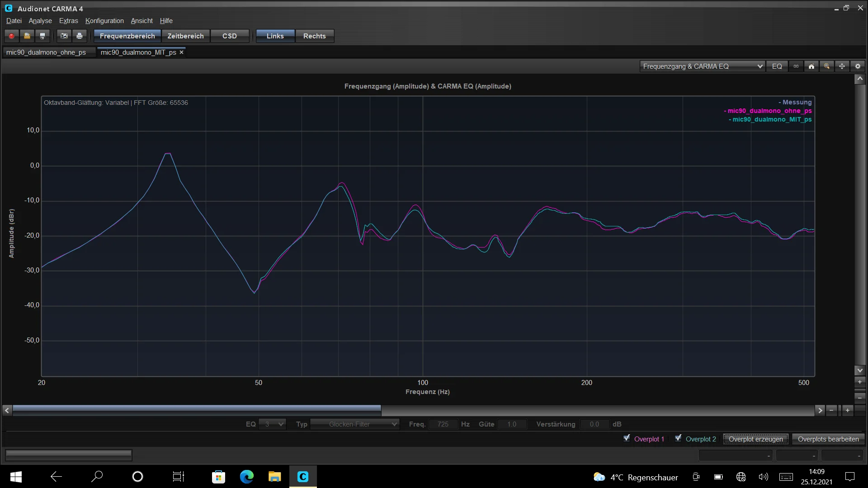Open File Explorer from the taskbar

274,477
